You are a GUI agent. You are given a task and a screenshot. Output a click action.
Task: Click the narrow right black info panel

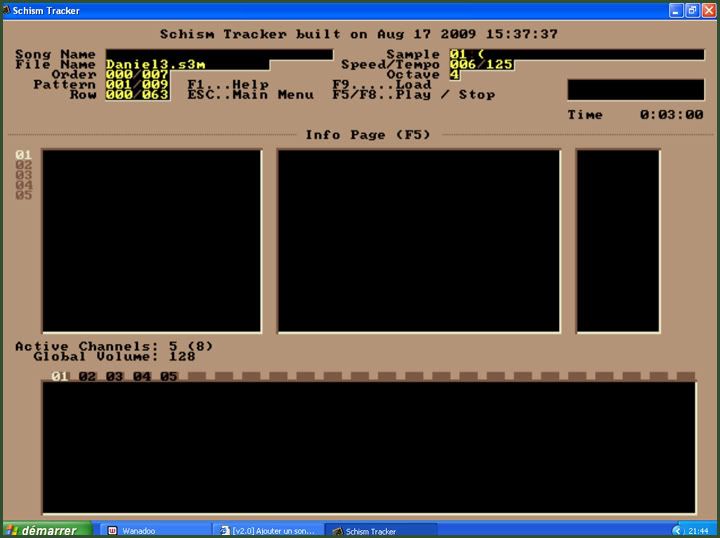click(618, 241)
